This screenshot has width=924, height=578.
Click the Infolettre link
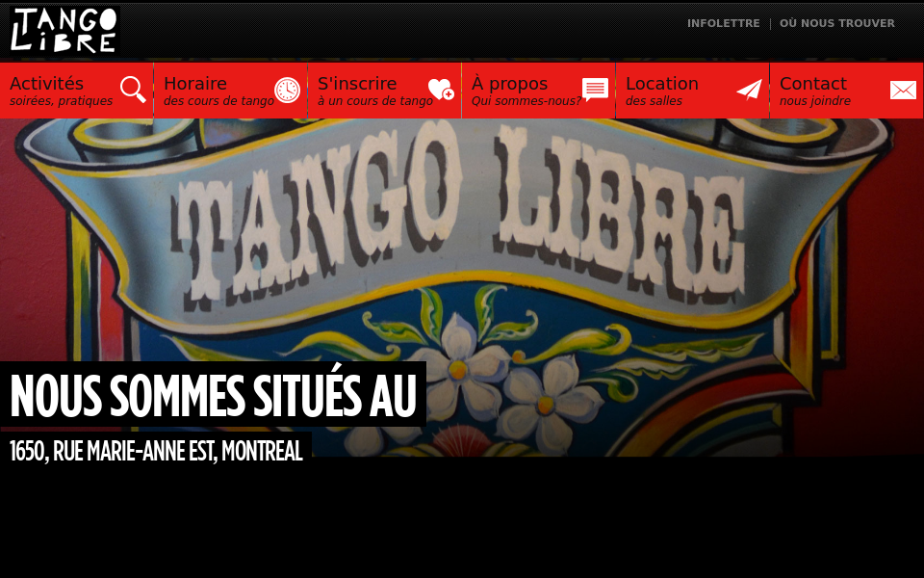point(723,24)
